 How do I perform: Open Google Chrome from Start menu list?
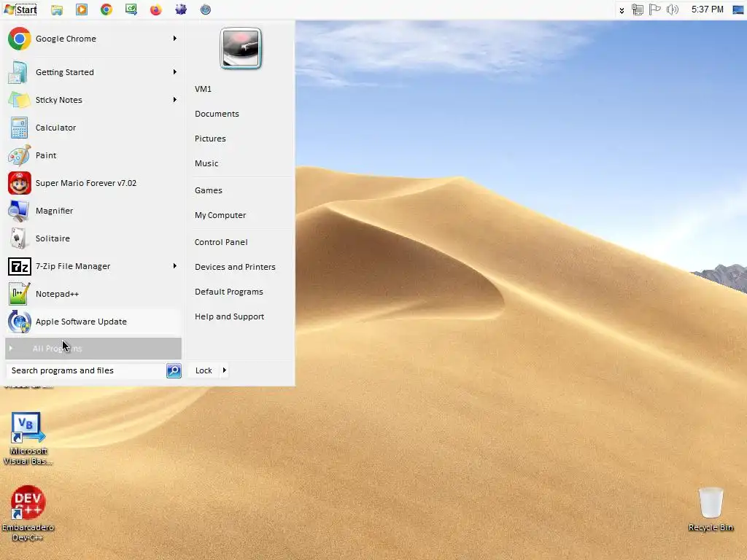93,39
